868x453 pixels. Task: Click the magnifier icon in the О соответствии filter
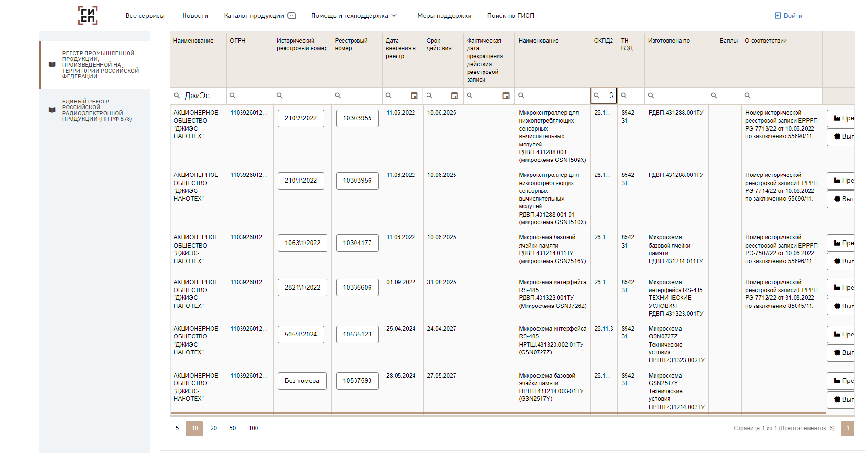pos(748,96)
